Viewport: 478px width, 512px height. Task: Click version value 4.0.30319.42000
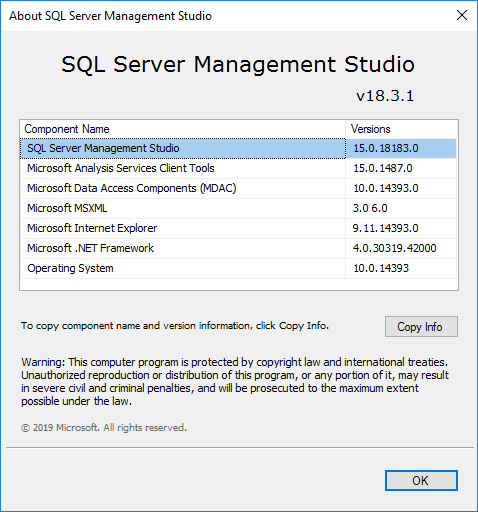pyautogui.click(x=394, y=248)
